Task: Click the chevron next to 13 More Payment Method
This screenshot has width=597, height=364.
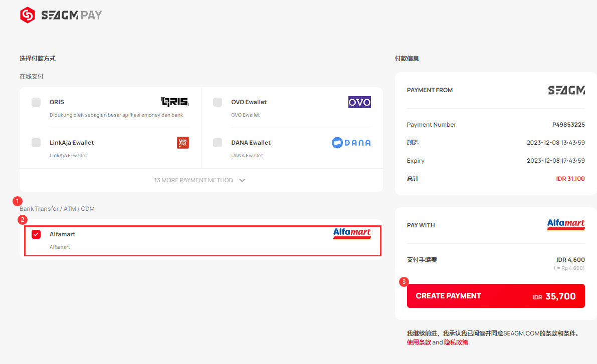Action: [242, 180]
